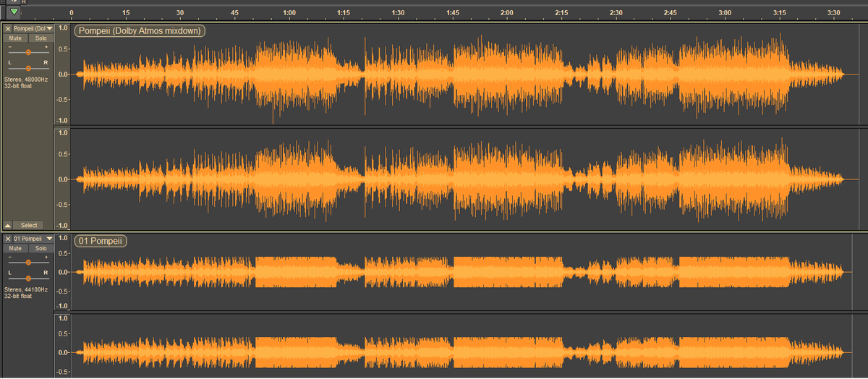Click the 3:00 mark on the timeline ruler
The width and height of the screenshot is (868, 379).
725,13
